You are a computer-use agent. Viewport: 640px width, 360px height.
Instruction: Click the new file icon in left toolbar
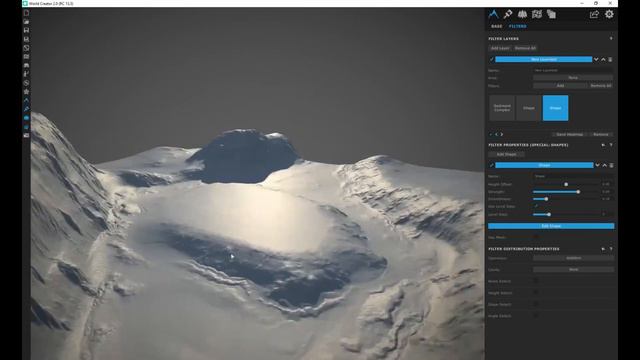26,13
